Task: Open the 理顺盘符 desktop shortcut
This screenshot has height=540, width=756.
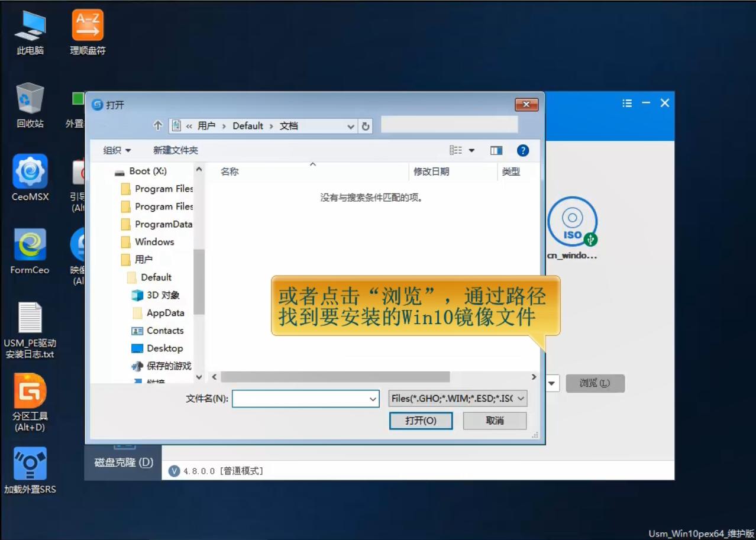Action: pos(88,33)
